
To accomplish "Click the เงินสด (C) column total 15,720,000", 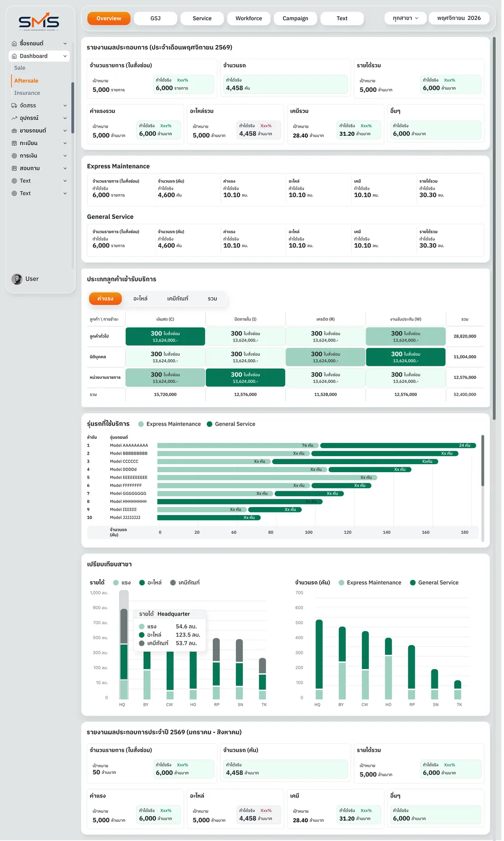I will coord(165,395).
